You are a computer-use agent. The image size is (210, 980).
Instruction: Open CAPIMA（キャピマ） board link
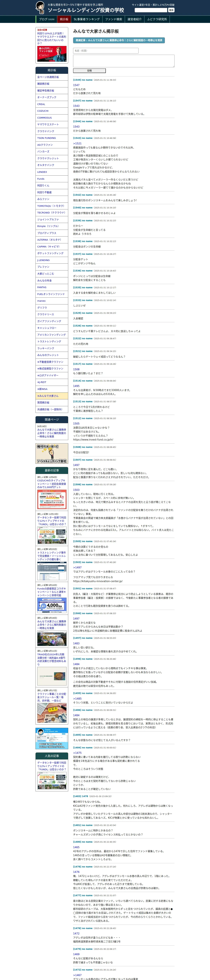[52, 246]
